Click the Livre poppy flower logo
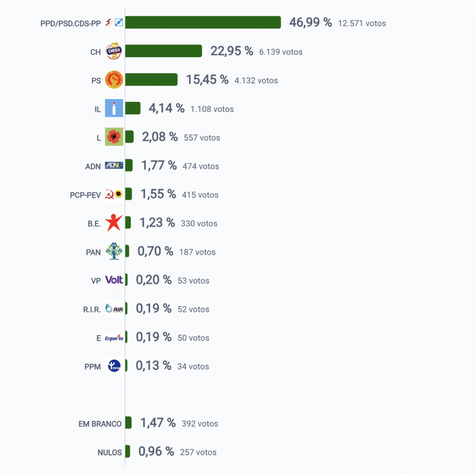The image size is (476, 475). click(x=114, y=137)
